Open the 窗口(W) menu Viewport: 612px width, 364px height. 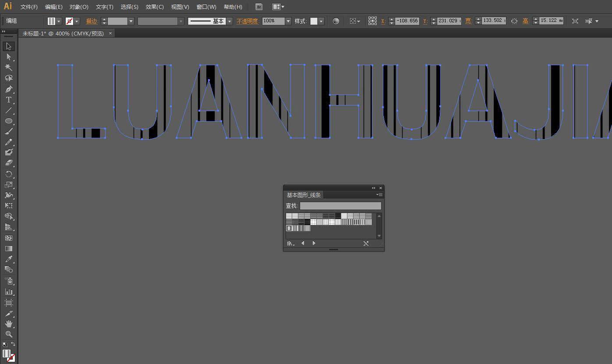[x=206, y=7]
